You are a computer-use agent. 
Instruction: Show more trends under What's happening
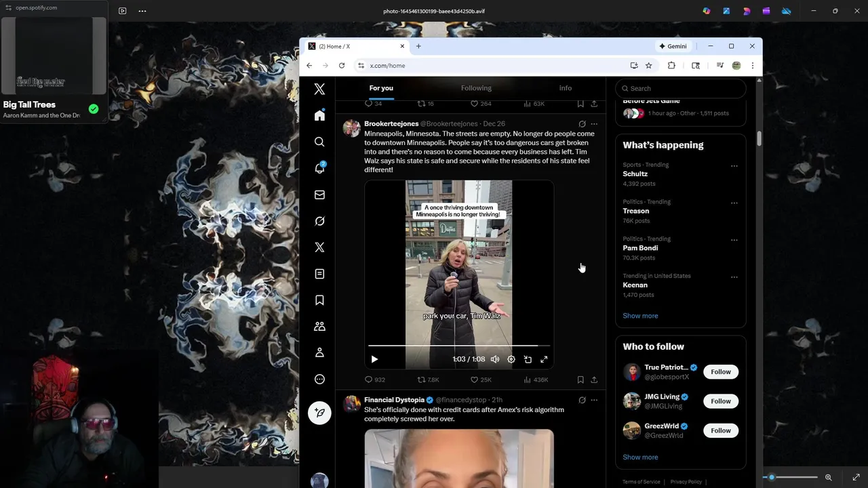coord(640,316)
